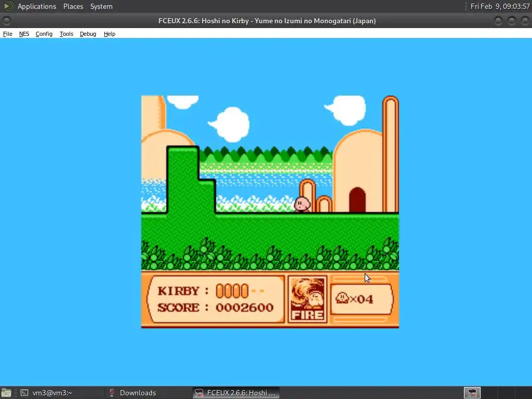The height and width of the screenshot is (399, 532).
Task: Open the System menu in top panel
Action: (x=101, y=6)
